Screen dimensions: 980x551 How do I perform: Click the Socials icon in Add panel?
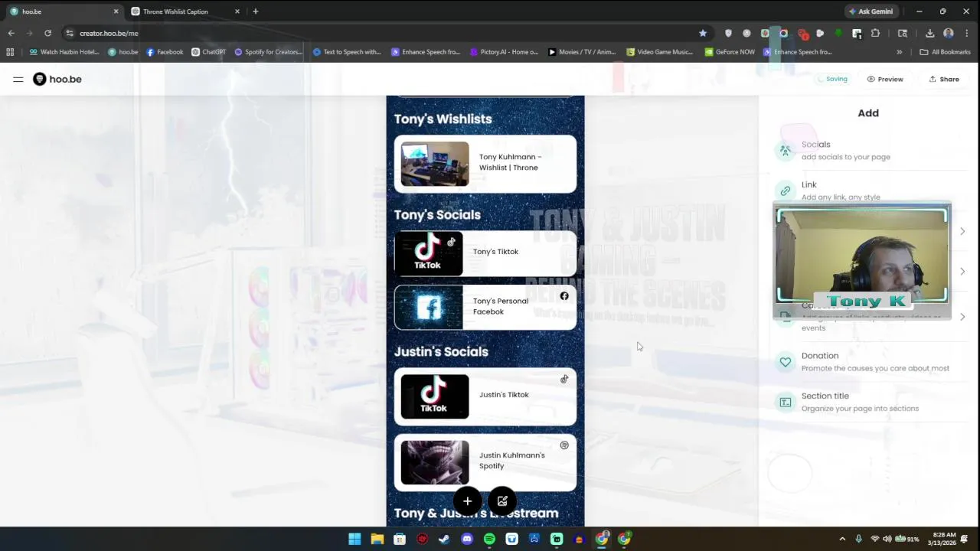785,151
